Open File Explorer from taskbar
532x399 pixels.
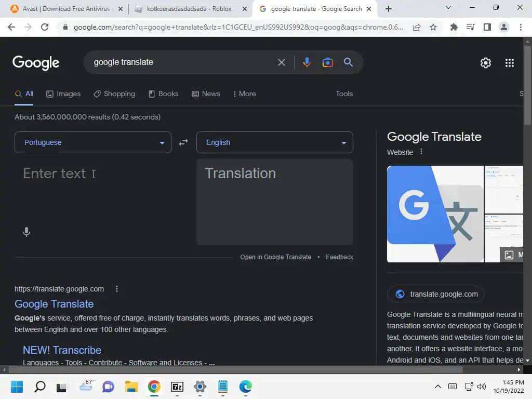[x=131, y=387]
